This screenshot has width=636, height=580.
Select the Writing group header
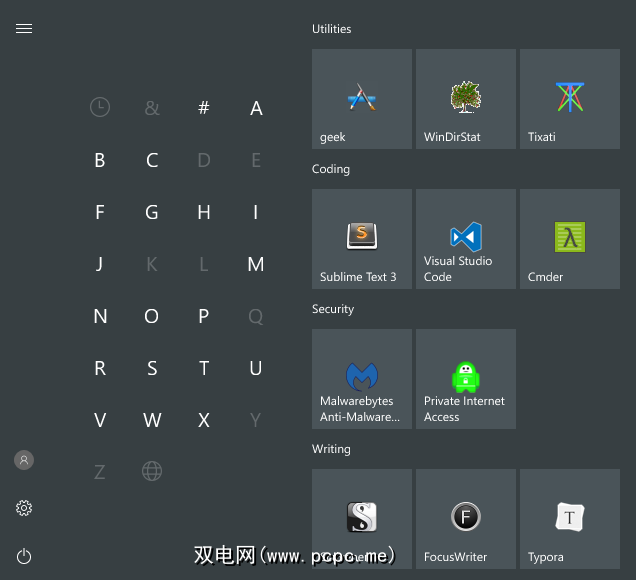(331, 449)
